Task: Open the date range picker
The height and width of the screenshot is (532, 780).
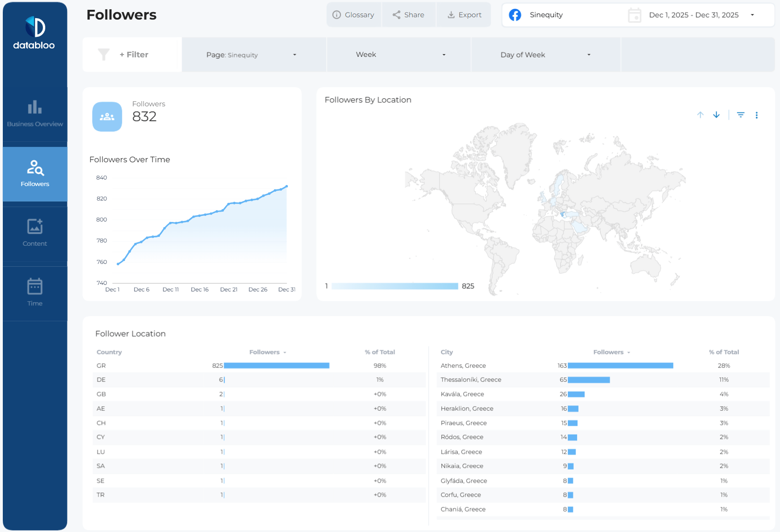Action: tap(693, 15)
